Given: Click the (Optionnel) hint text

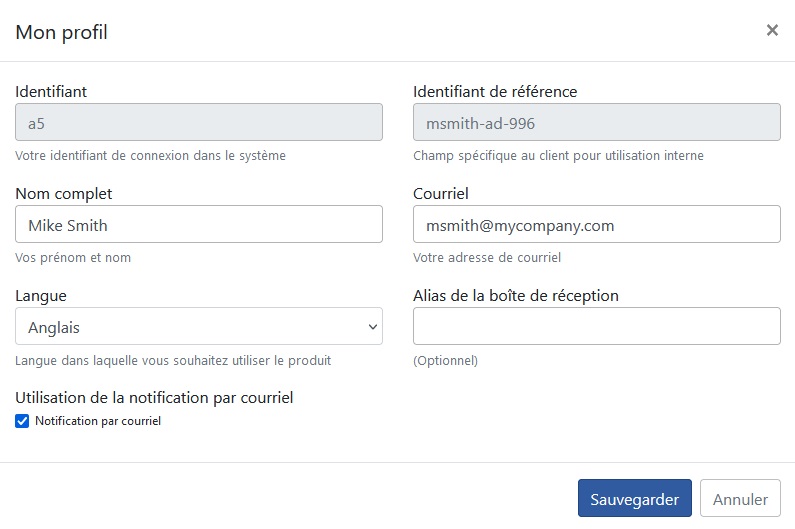Looking at the screenshot, I should [445, 361].
